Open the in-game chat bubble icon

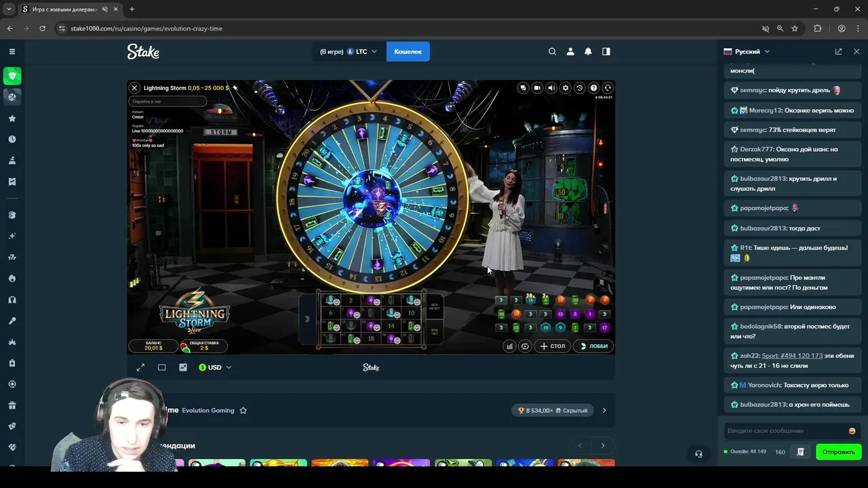coord(523,87)
